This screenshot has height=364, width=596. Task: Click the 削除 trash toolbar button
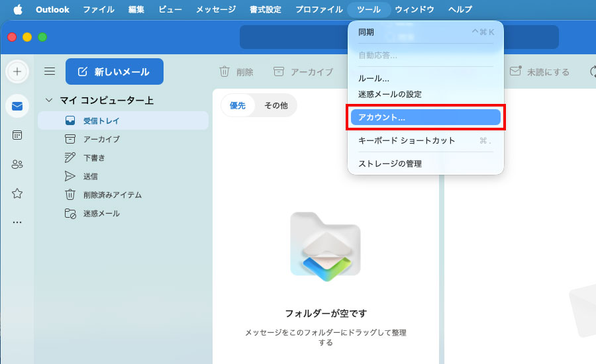[236, 72]
